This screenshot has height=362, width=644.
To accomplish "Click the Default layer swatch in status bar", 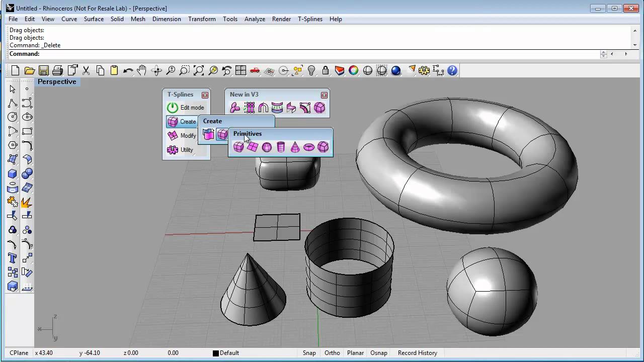I will (x=215, y=353).
